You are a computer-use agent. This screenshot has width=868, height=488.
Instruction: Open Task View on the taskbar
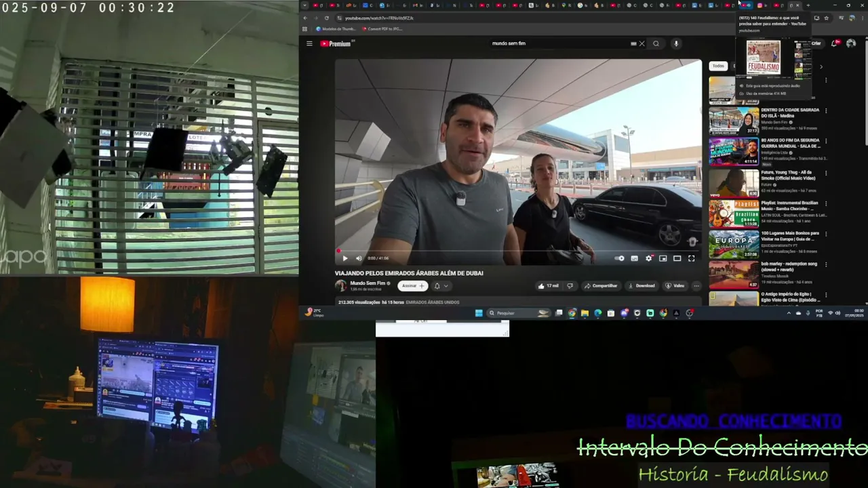tap(559, 313)
